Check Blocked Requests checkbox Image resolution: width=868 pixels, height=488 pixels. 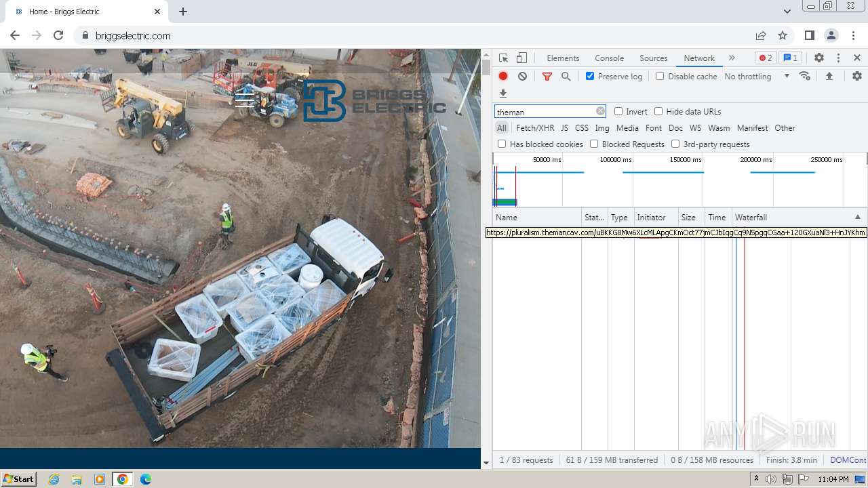[594, 144]
